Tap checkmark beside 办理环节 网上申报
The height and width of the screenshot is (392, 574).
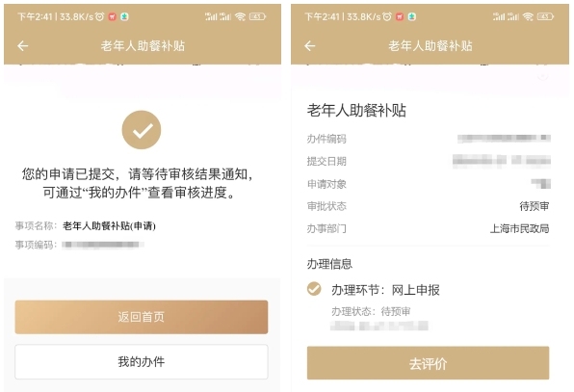(x=314, y=289)
